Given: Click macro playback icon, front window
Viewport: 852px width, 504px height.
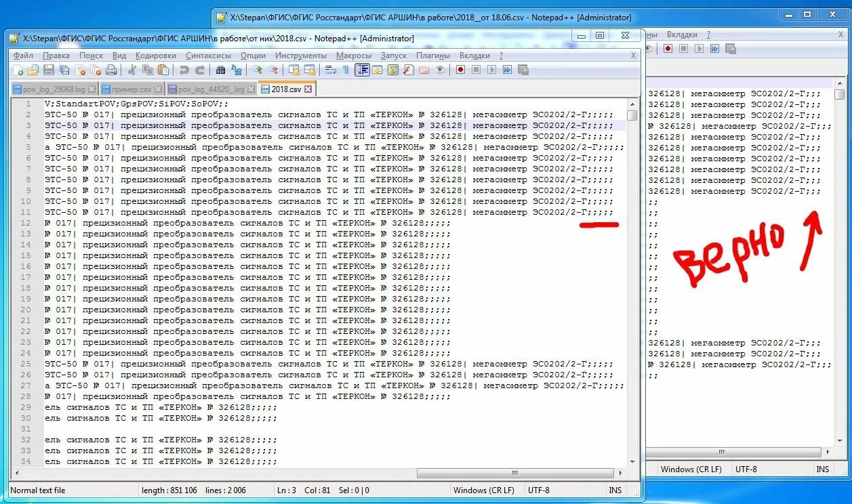Looking at the screenshot, I should pyautogui.click(x=491, y=70).
